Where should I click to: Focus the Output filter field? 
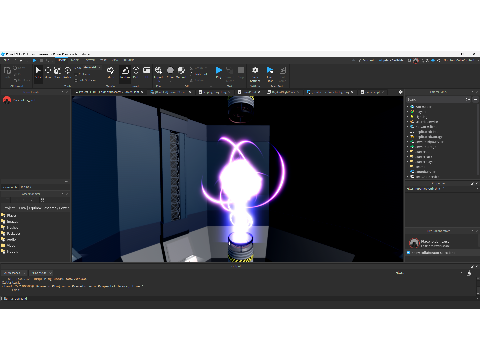point(430,273)
